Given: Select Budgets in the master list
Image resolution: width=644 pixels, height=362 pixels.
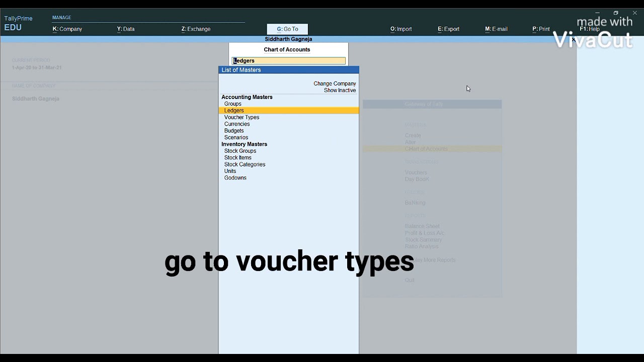Looking at the screenshot, I should click(x=234, y=131).
